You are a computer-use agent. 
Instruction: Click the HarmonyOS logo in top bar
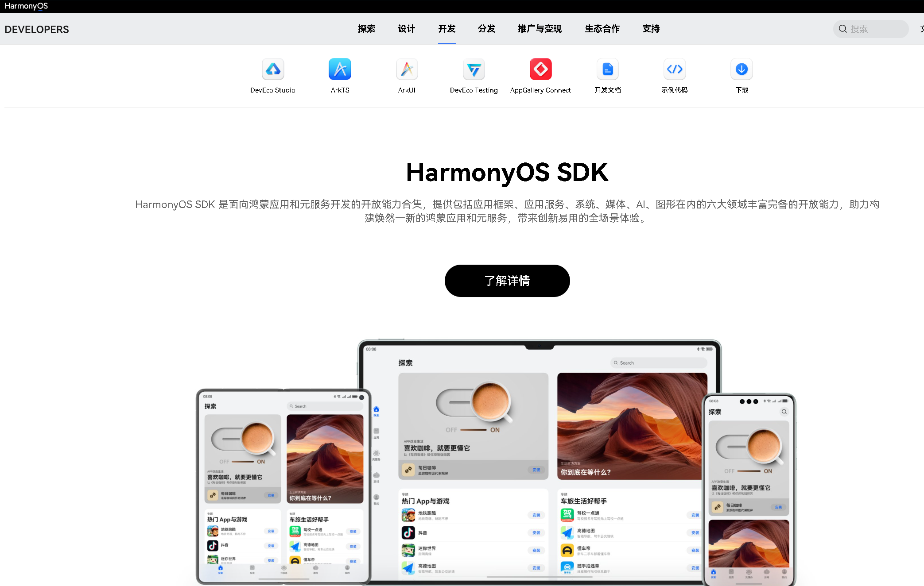[x=26, y=6]
